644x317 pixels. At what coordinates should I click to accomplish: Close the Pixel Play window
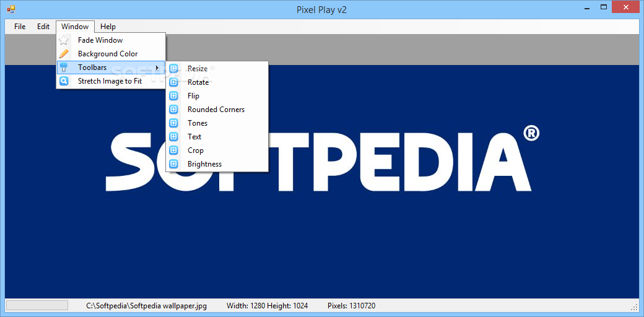point(625,7)
